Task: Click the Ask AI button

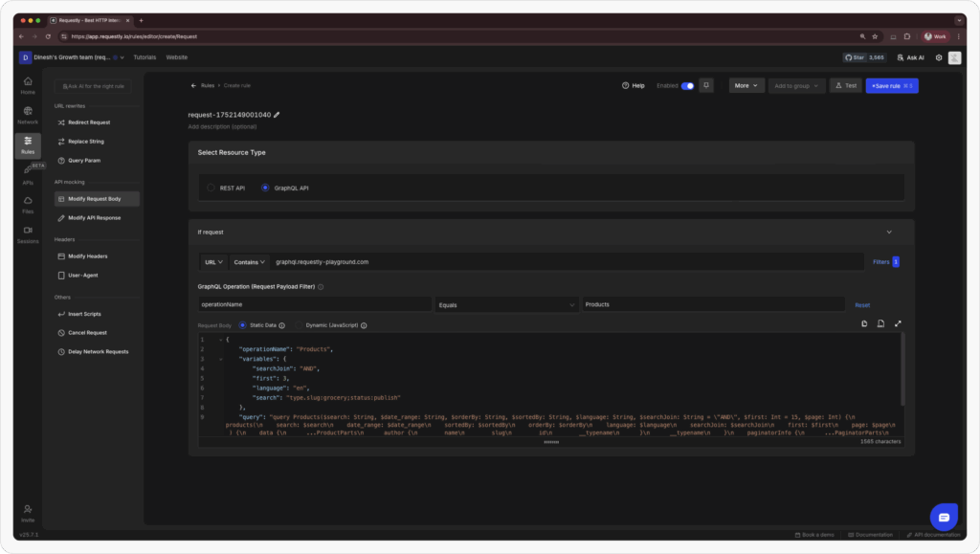Action: click(x=911, y=57)
